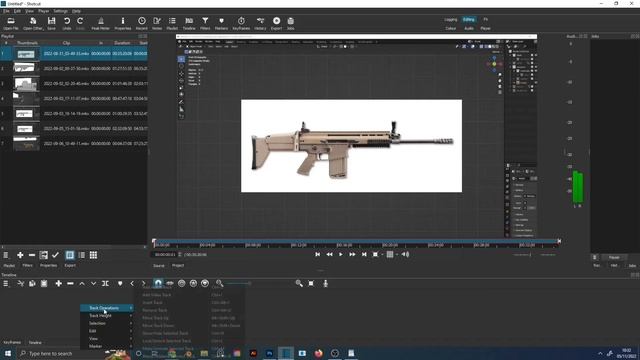Open the History panel
Viewport: 640px width, 360px height.
(260, 23)
